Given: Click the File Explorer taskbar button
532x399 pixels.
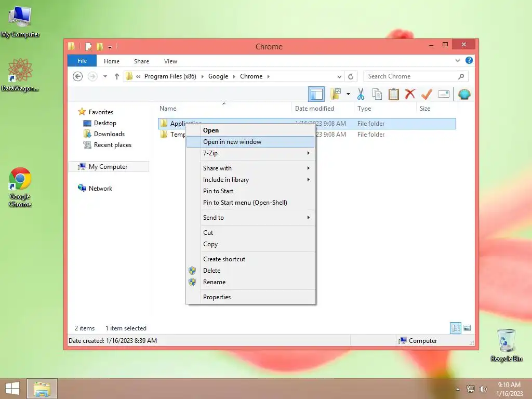Looking at the screenshot, I should pos(42,389).
